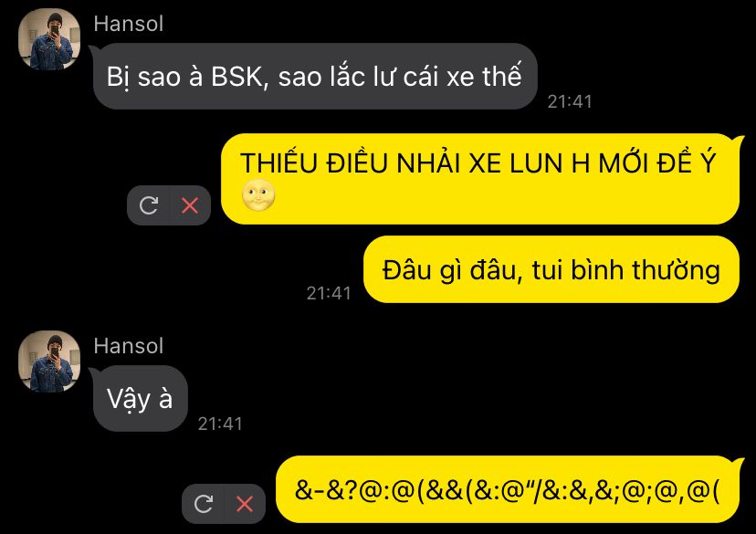Tap the Đâu gì đâu message bubble
Screen dimensions: 756x534
[x=551, y=269]
